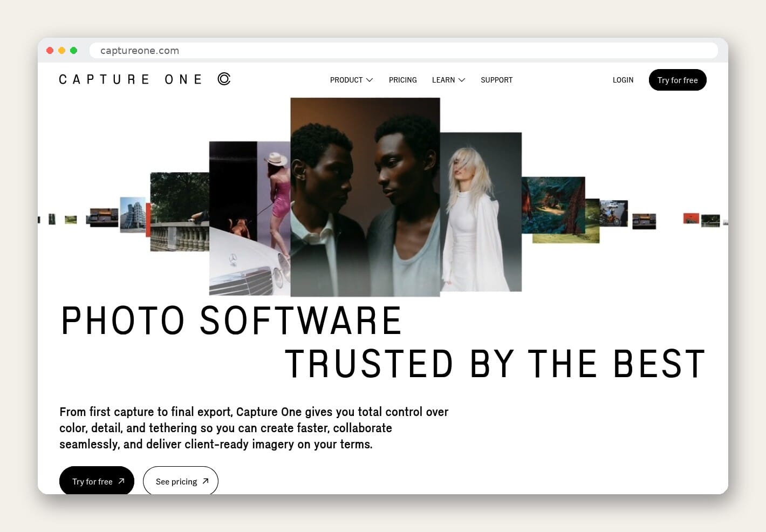
Task: Select the trees and stone balustrade photo
Action: (x=179, y=212)
